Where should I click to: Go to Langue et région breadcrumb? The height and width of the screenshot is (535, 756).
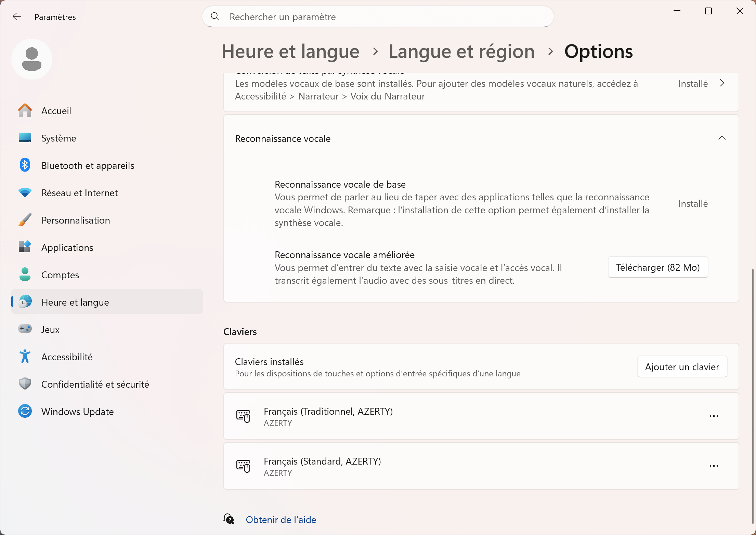(x=461, y=52)
